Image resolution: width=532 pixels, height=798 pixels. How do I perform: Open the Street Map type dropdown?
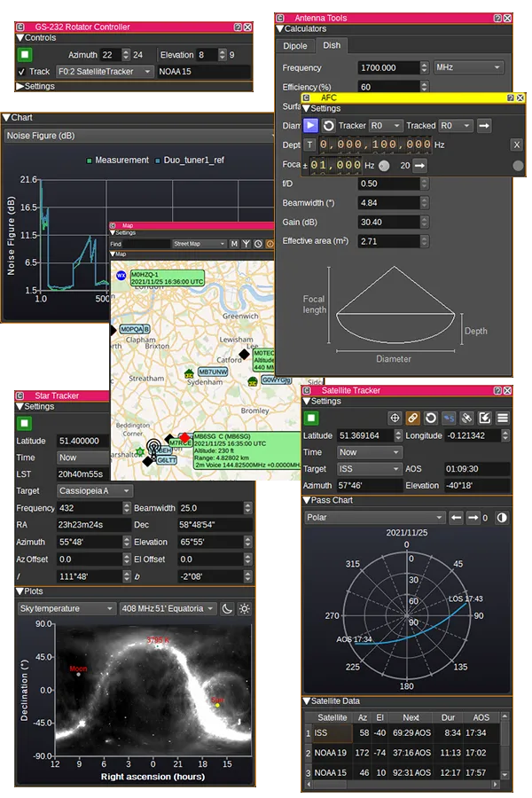click(x=199, y=245)
